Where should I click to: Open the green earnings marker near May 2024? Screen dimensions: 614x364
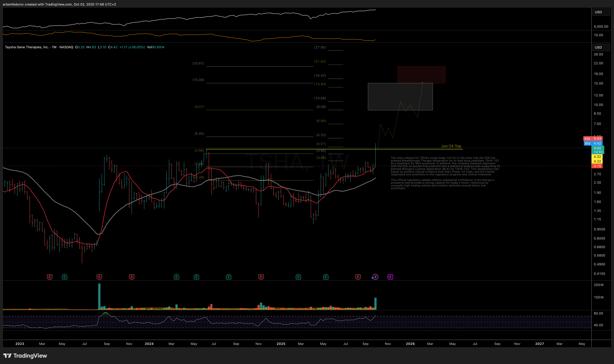click(196, 277)
